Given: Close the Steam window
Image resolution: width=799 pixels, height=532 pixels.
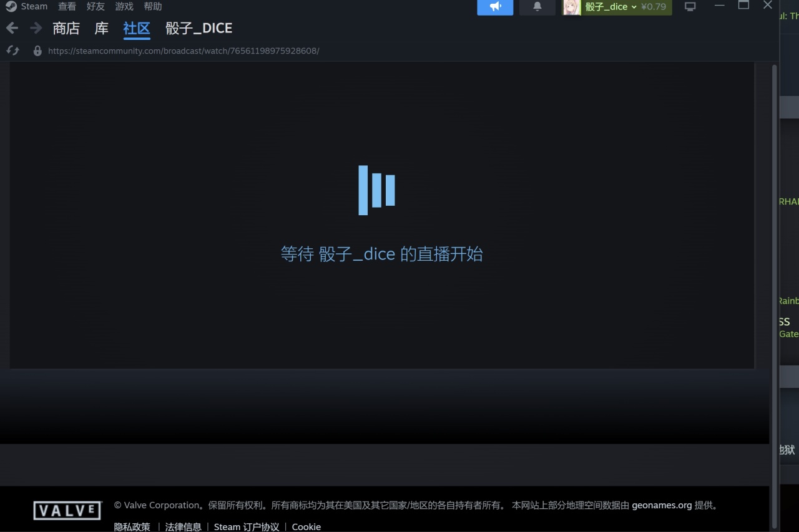Looking at the screenshot, I should click(768, 5).
